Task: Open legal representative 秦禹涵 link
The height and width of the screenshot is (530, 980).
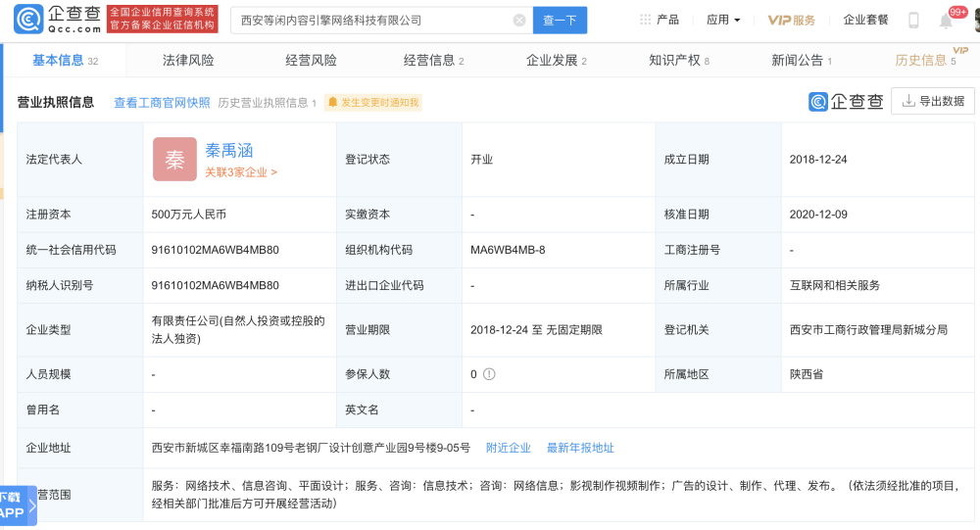Action: point(228,151)
